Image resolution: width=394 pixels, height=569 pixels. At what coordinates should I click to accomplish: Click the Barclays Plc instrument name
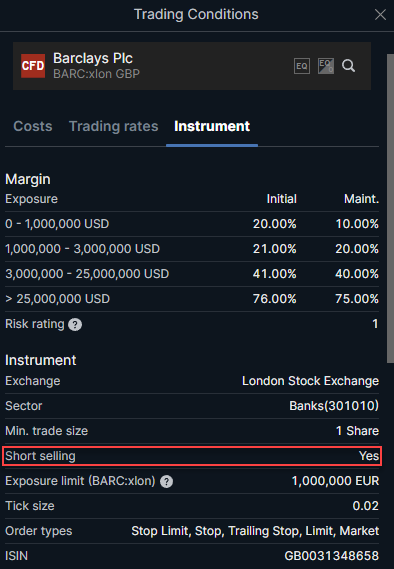[93, 58]
